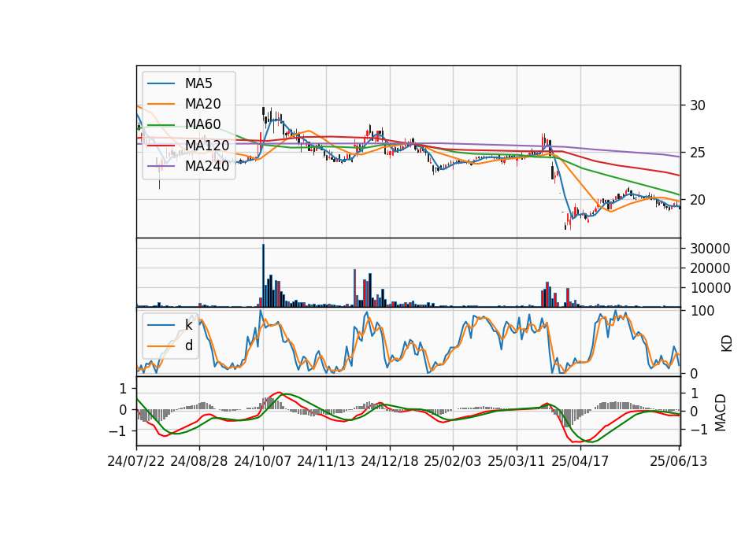Click the 25/03/11 date label
756x543 pixels.
click(517, 461)
